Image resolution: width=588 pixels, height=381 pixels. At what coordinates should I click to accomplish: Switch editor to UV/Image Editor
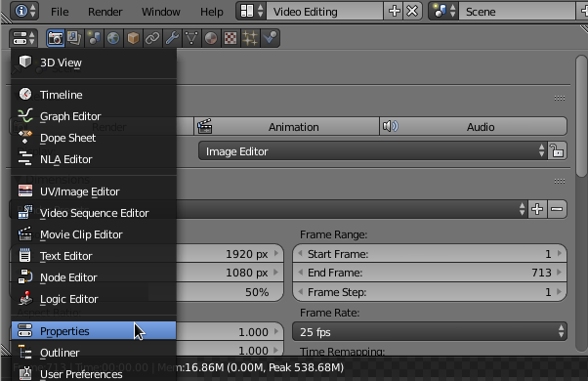point(94,191)
